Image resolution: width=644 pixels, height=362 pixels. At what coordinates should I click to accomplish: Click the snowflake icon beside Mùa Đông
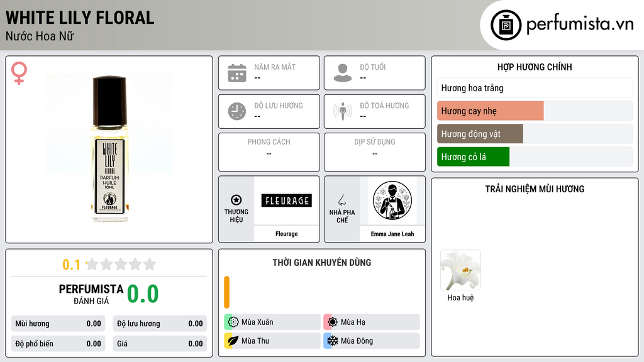coord(333,341)
